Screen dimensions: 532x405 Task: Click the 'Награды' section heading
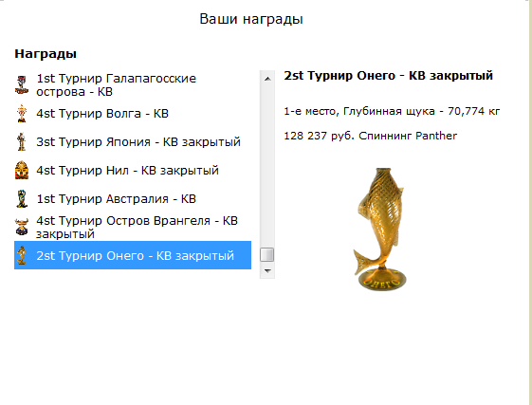[46, 54]
